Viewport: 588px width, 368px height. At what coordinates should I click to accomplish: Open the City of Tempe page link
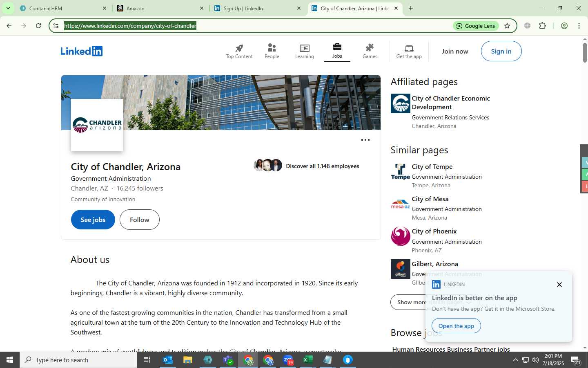(432, 166)
